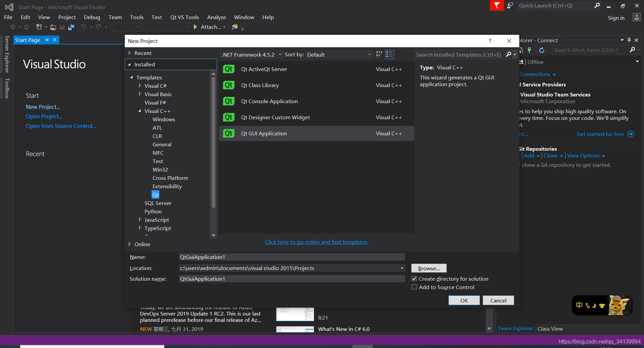This screenshot has width=644, height=348.
Task: Switch templates to small icons view
Action: pyautogui.click(x=379, y=54)
